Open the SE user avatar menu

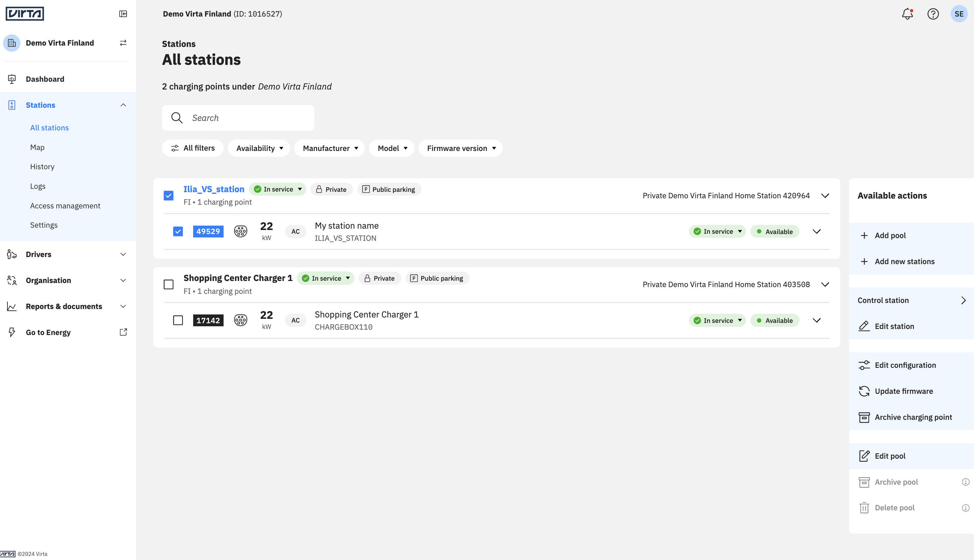[x=959, y=14]
